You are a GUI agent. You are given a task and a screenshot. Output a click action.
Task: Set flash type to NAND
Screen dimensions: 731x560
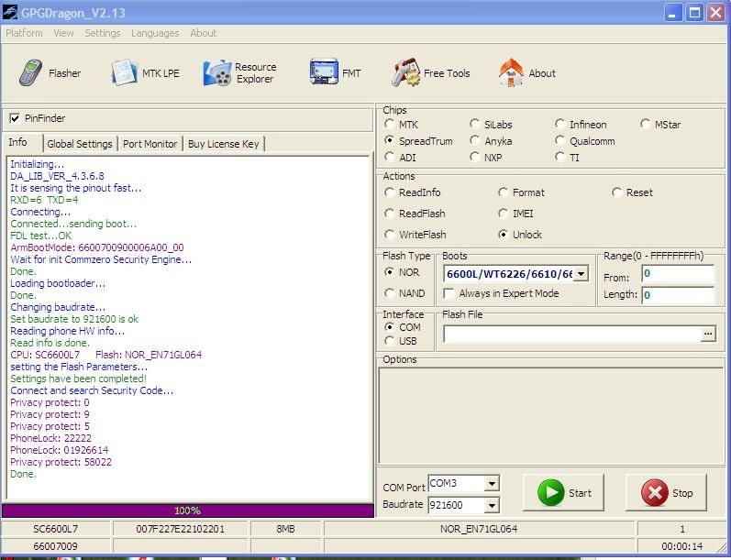389,293
